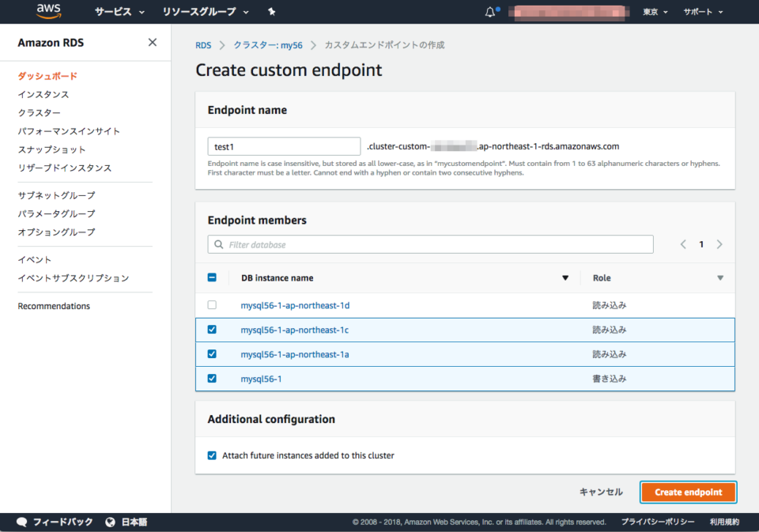Click the language globe icon
This screenshot has height=532, width=759.
tap(111, 522)
